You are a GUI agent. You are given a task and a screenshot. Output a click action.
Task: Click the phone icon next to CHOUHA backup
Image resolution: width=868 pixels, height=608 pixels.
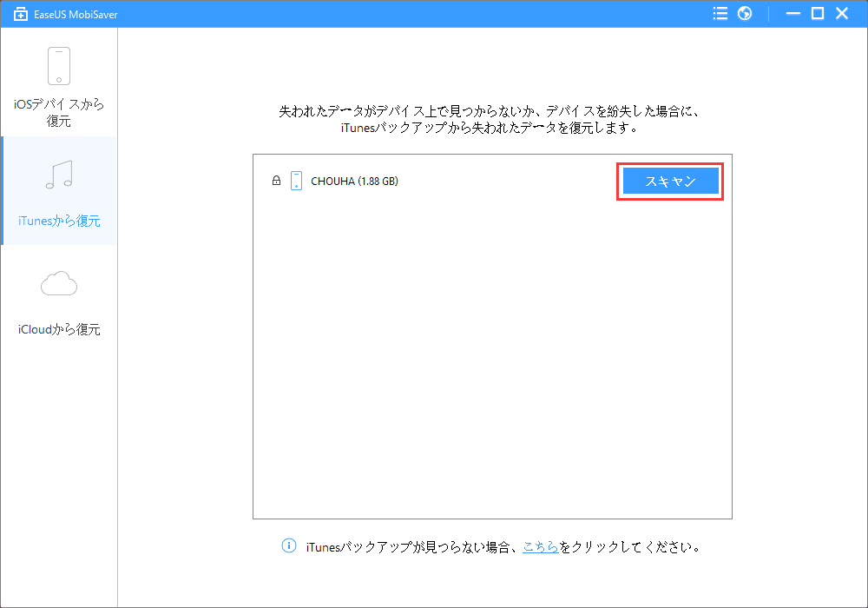(x=295, y=181)
